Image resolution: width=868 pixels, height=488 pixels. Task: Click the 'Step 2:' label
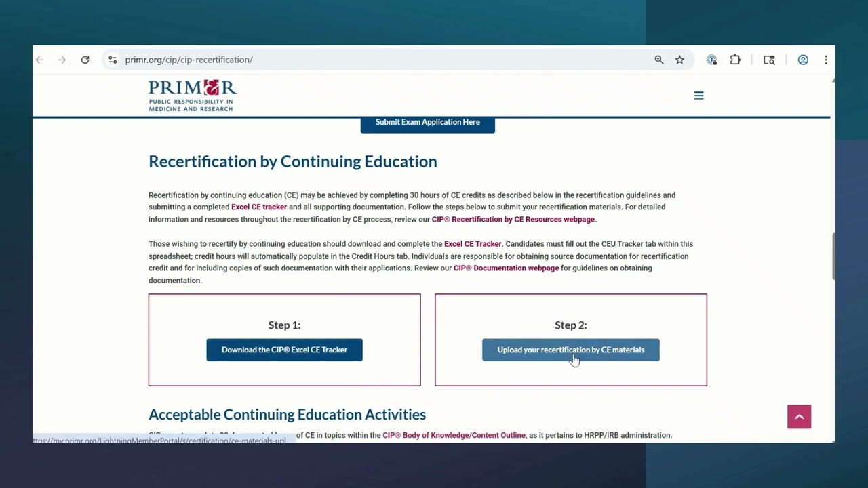[x=570, y=325]
